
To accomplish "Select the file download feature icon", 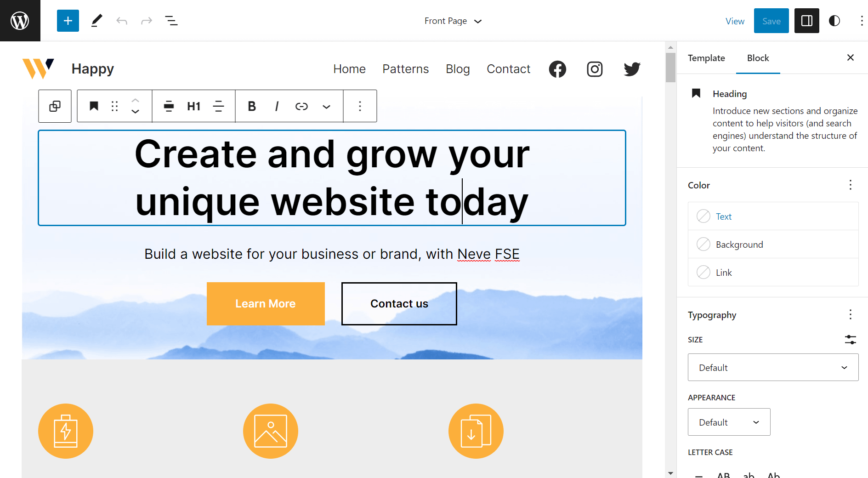I will (476, 431).
